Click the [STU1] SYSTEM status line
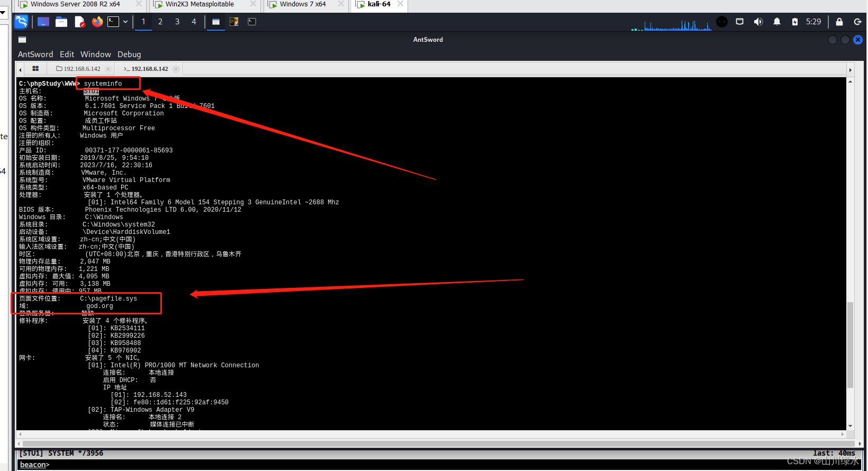The height and width of the screenshot is (471, 868). pyautogui.click(x=61, y=454)
